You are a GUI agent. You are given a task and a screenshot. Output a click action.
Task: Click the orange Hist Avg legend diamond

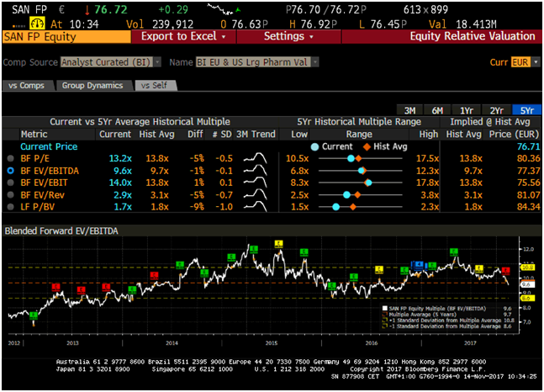pyautogui.click(x=367, y=147)
